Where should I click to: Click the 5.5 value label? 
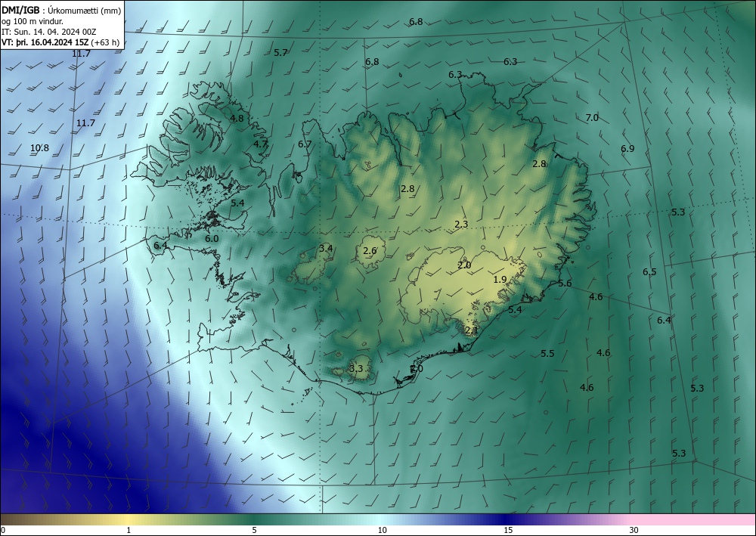tap(547, 354)
